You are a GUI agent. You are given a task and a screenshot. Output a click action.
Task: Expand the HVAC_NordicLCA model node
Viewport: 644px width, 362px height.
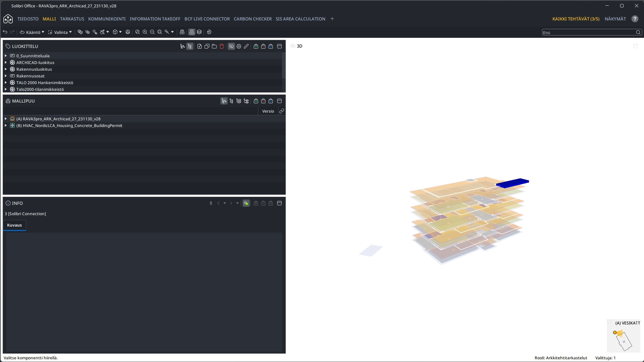click(6, 126)
